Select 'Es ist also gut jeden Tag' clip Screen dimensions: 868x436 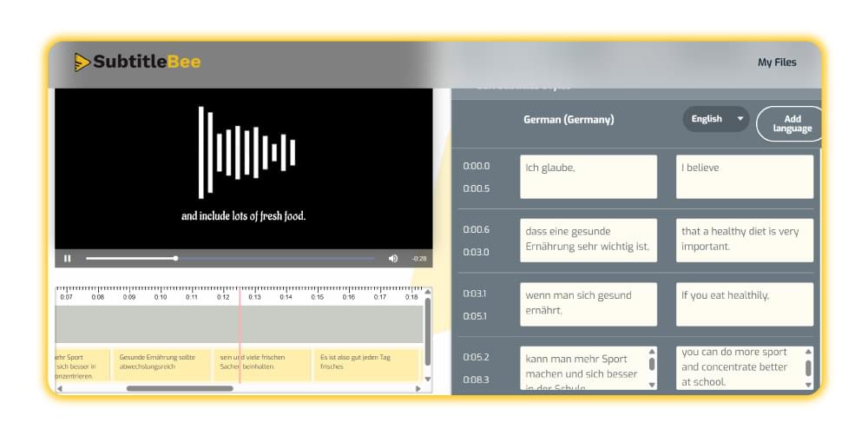click(x=366, y=365)
